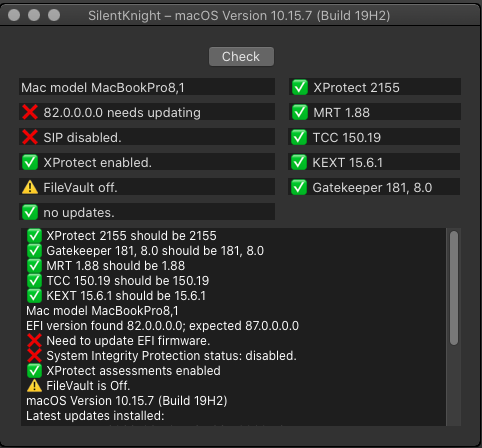Click the 'FileVault off.' text
The image size is (482, 448).
click(x=80, y=188)
